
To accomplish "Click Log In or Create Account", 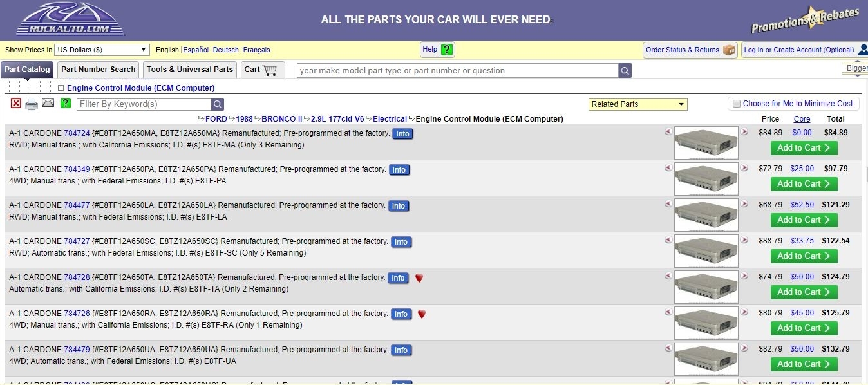I will pyautogui.click(x=798, y=50).
